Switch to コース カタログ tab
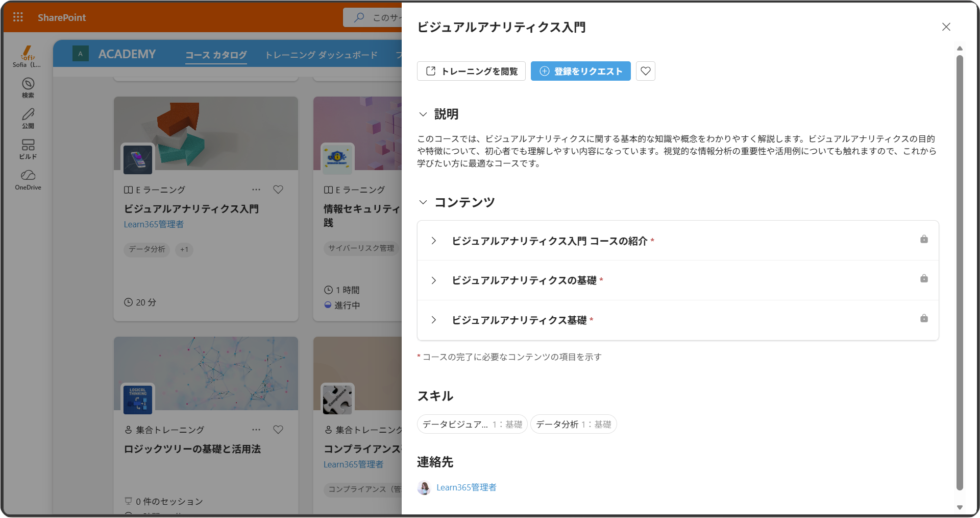This screenshot has height=518, width=980. [216, 55]
